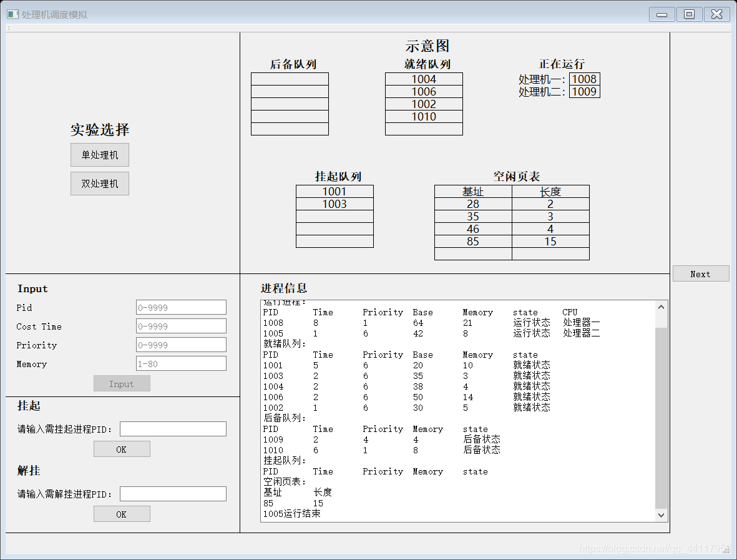Screen dimensions: 737x560
Task: Select 1002 in the 就绪队列 table
Action: pos(424,104)
